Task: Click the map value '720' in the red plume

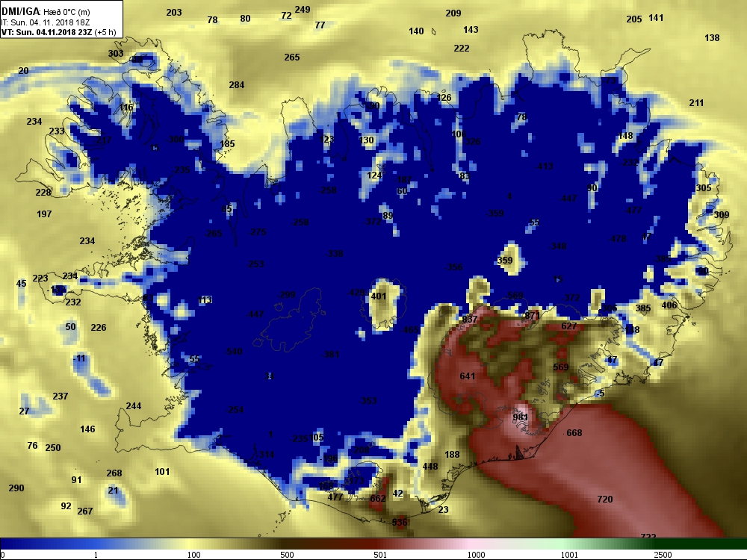Action: (604, 499)
